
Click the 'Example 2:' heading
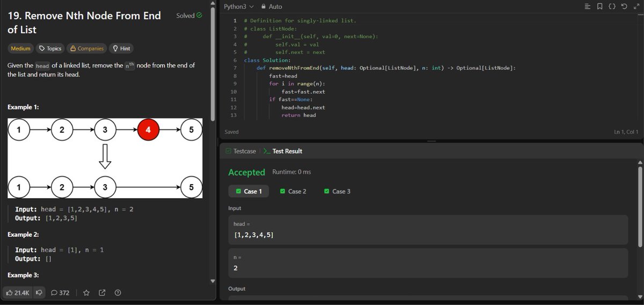(x=23, y=235)
